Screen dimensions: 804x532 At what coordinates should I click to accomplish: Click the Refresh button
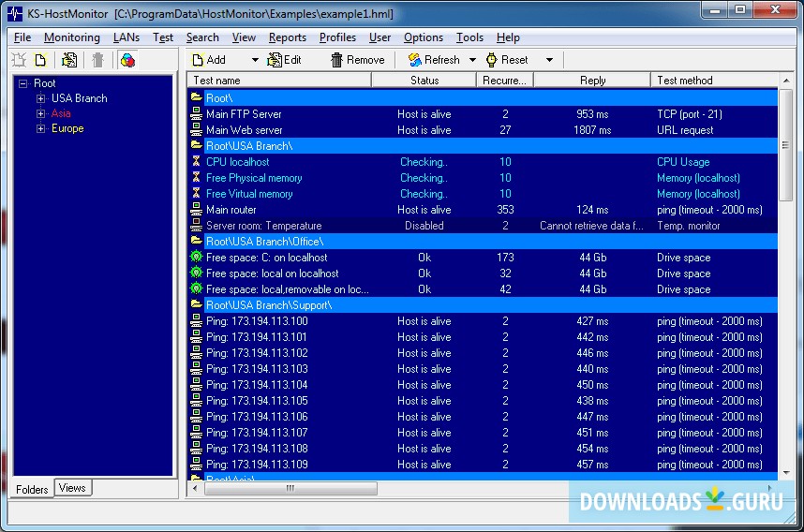click(x=434, y=60)
